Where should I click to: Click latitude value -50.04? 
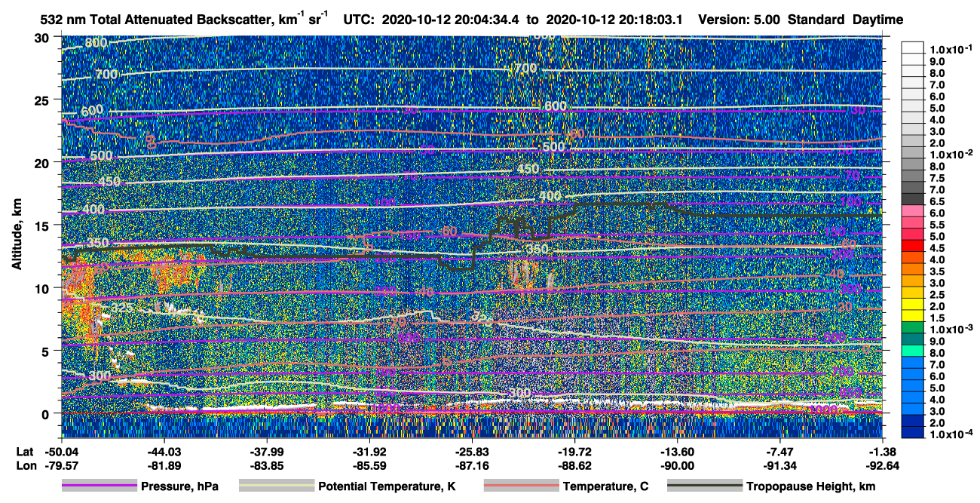point(61,452)
